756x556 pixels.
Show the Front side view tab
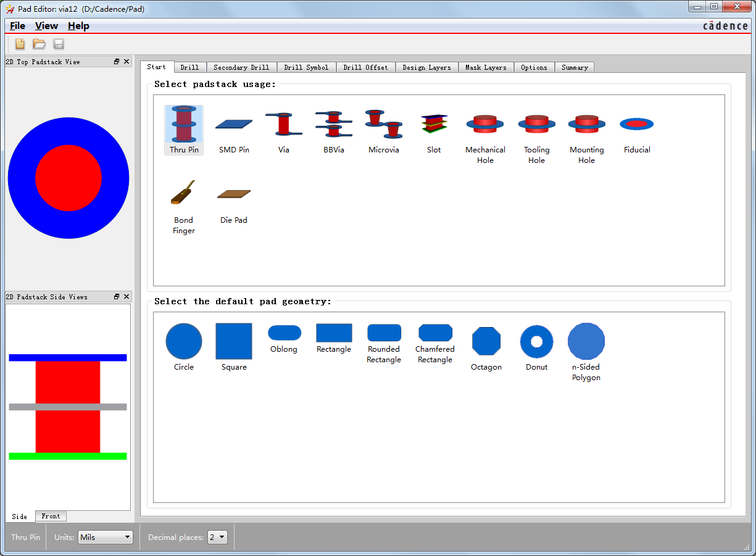coord(51,517)
